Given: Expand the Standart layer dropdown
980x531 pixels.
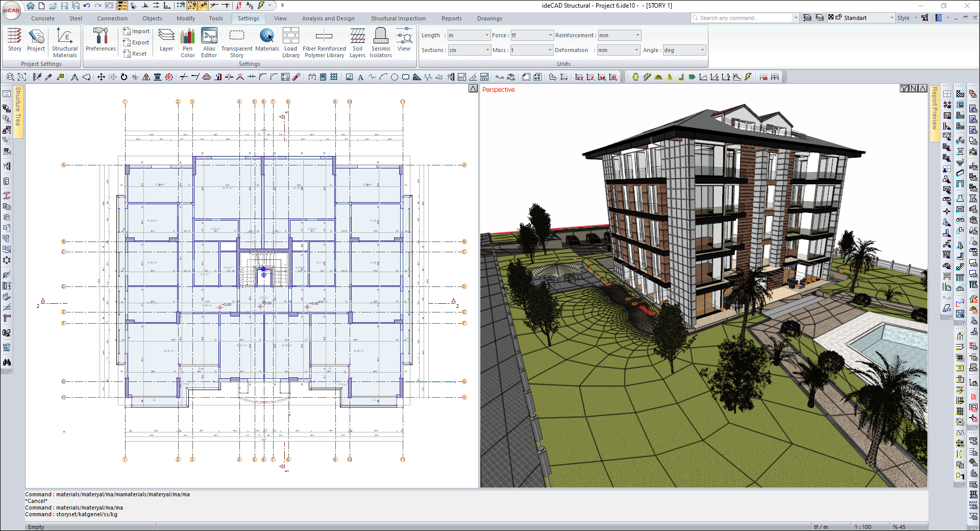Looking at the screenshot, I should pos(892,18).
